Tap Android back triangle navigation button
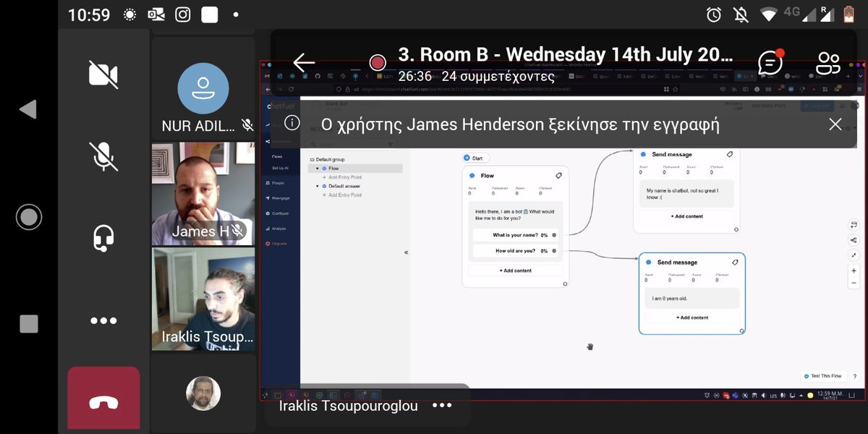Image resolution: width=868 pixels, height=434 pixels. point(28,109)
